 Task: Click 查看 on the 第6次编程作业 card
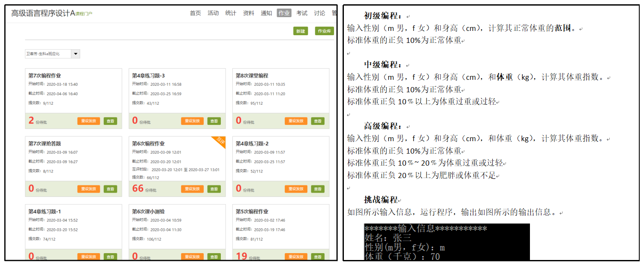214,189
